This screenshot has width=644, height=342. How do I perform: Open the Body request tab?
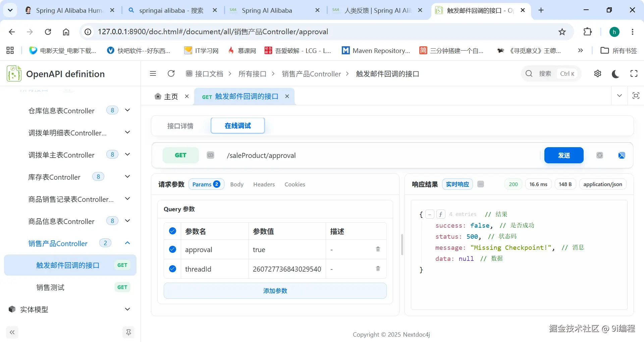coord(237,184)
